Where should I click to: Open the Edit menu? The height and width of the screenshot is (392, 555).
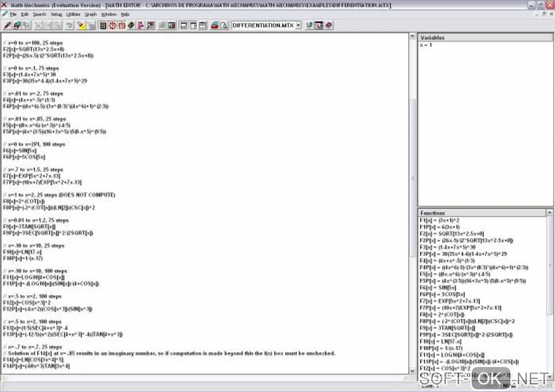tap(25, 15)
